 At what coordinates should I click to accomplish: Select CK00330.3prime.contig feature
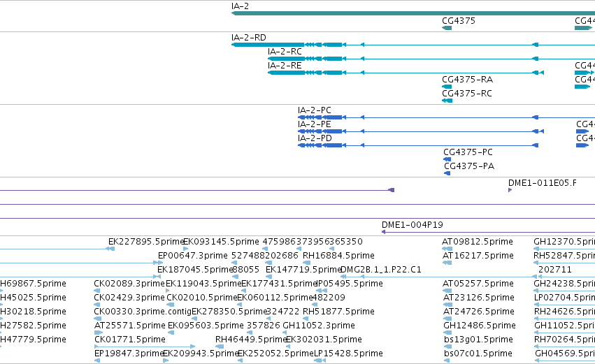(x=143, y=312)
